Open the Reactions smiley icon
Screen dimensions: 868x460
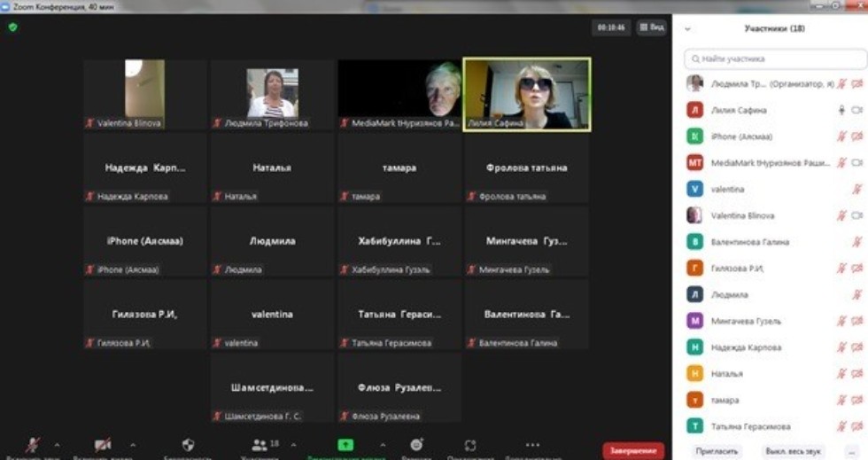coord(416,446)
